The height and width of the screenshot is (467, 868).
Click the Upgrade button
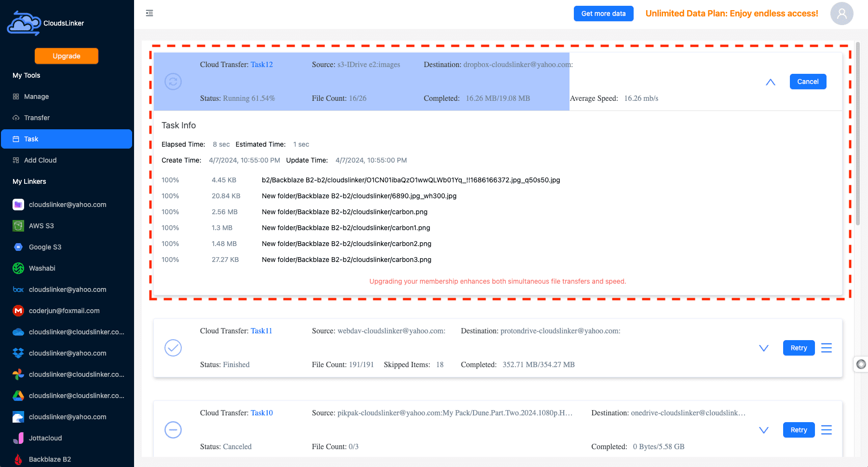coord(67,56)
